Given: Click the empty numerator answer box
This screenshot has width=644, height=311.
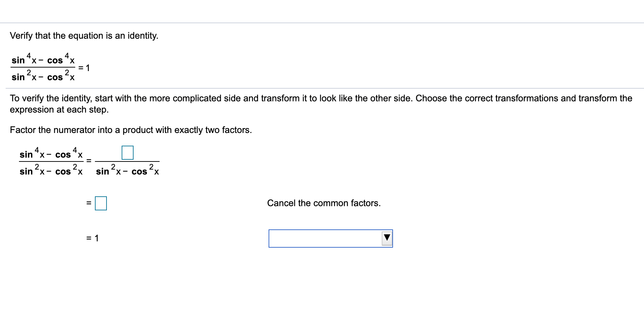Looking at the screenshot, I should point(128,153).
